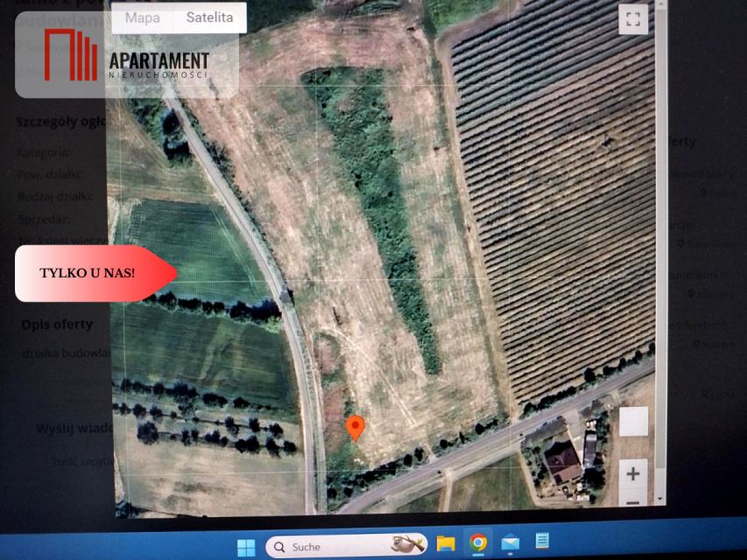Click the orange location pin marker
Image resolution: width=747 pixels, height=560 pixels.
tap(355, 428)
